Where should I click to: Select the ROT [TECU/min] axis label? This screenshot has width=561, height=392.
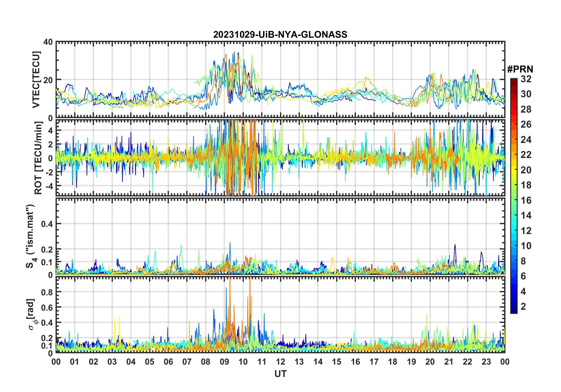38,158
